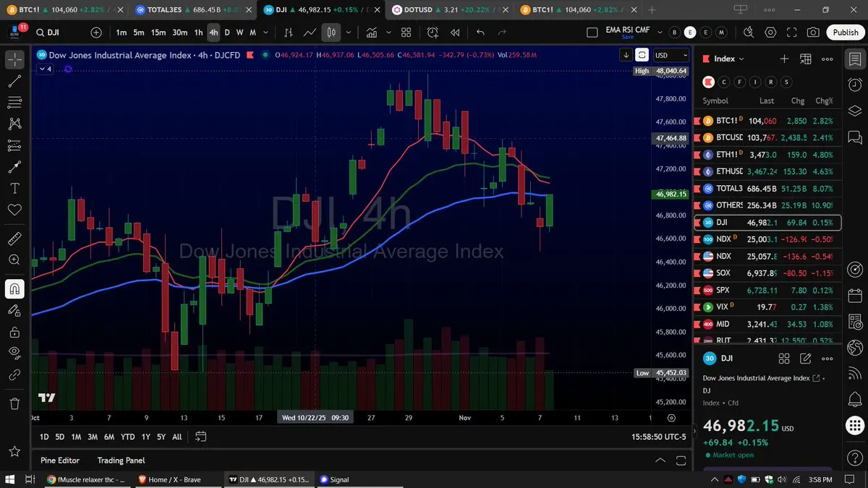Enter fullscreen chart mode

(x=792, y=33)
